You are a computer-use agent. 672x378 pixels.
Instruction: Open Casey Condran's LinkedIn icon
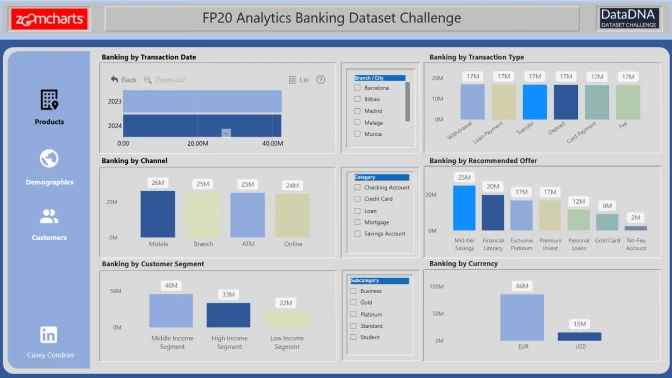49,335
